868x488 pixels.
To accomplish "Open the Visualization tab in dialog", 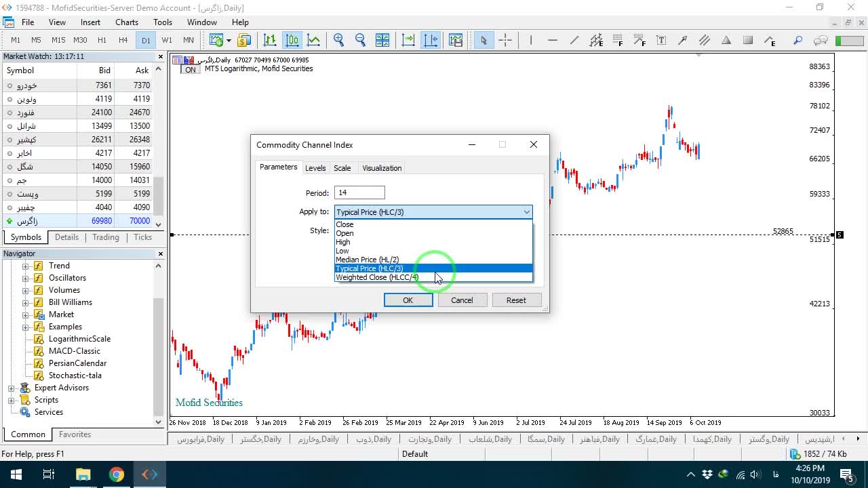I will click(382, 168).
